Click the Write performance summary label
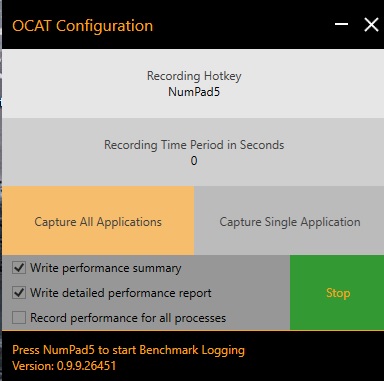 [x=106, y=268]
